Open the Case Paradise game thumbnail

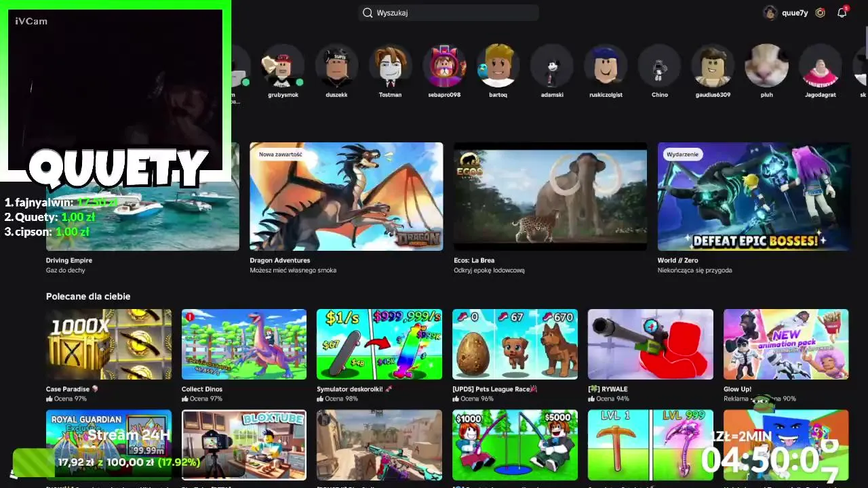tap(108, 344)
